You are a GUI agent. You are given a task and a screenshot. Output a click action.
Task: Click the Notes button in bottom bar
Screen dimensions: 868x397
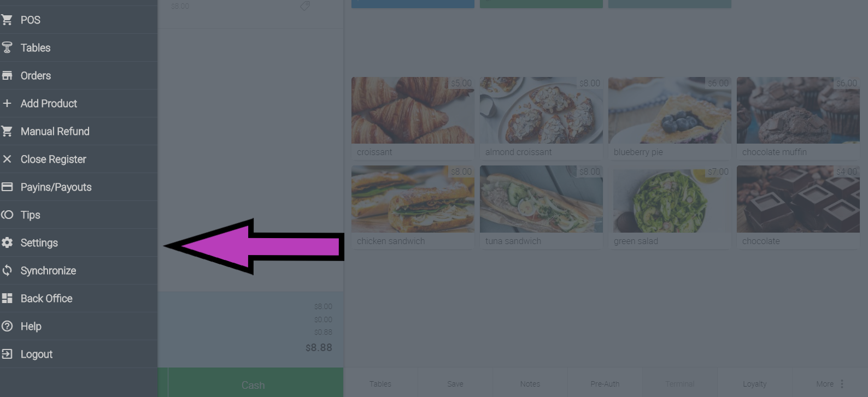point(530,384)
